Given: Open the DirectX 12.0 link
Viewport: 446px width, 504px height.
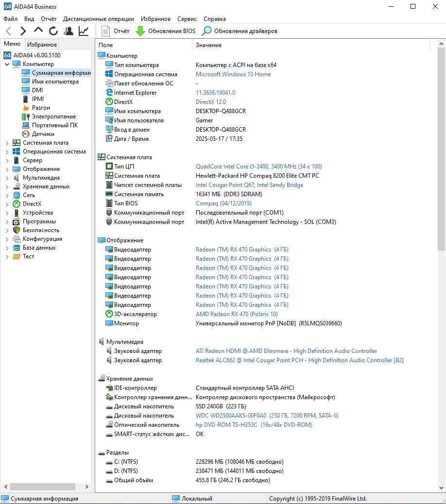Looking at the screenshot, I should pos(211,101).
